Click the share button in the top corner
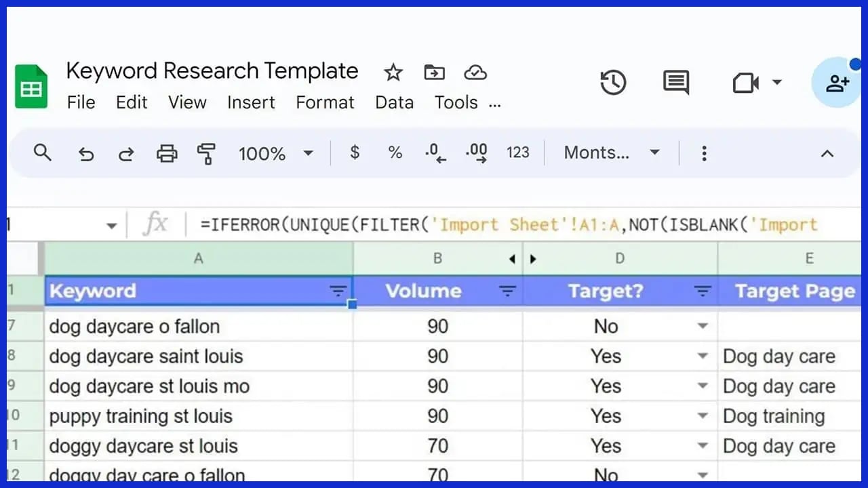 tap(838, 82)
